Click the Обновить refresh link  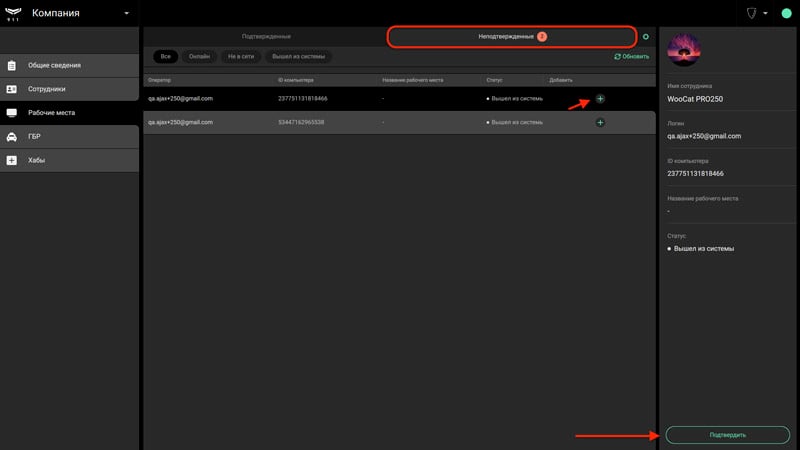632,57
